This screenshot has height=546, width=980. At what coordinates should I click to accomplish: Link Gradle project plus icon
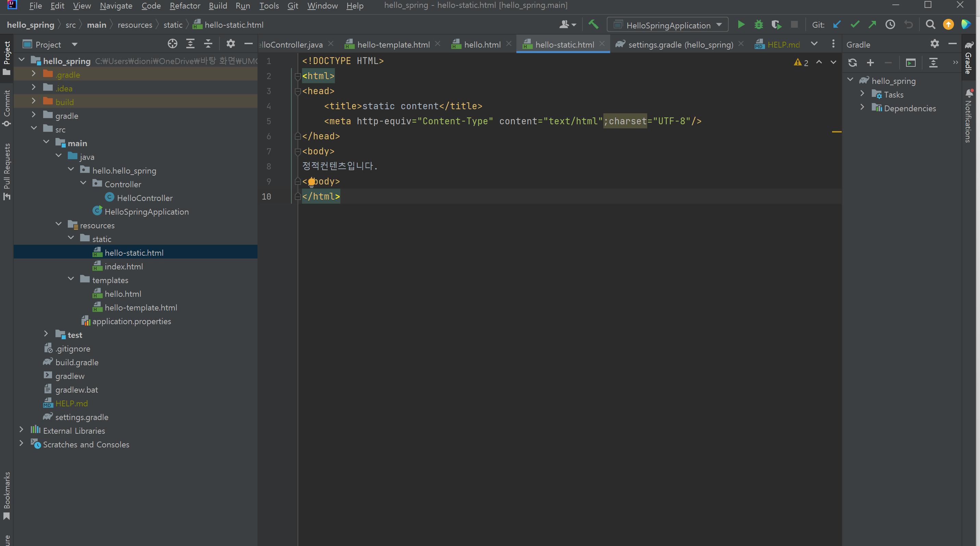(870, 63)
